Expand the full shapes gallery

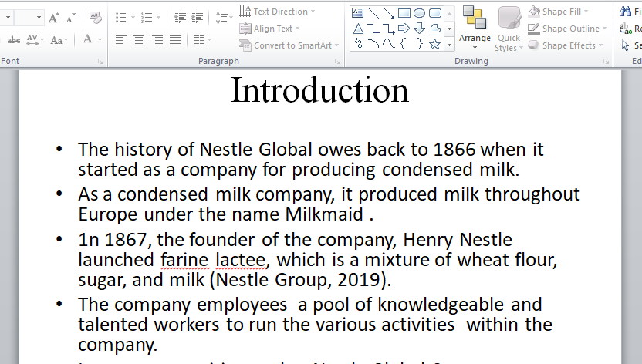coord(450,44)
